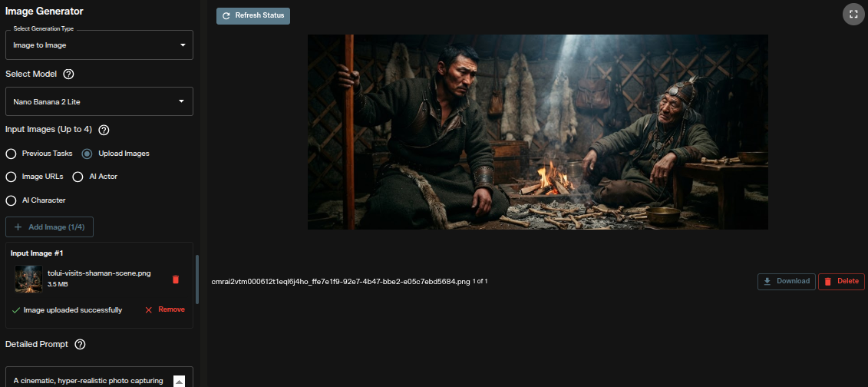Click the scroll-up arrow in prompt box
The height and width of the screenshot is (387, 868).
pyautogui.click(x=179, y=381)
